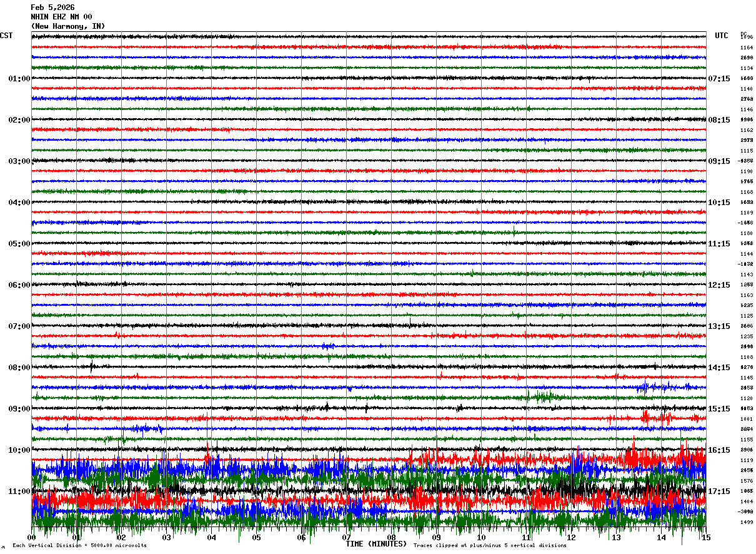Image resolution: width=756 pixels, height=554 pixels.
Task: Click the '09:15' UTC time label
Action: click(719, 161)
